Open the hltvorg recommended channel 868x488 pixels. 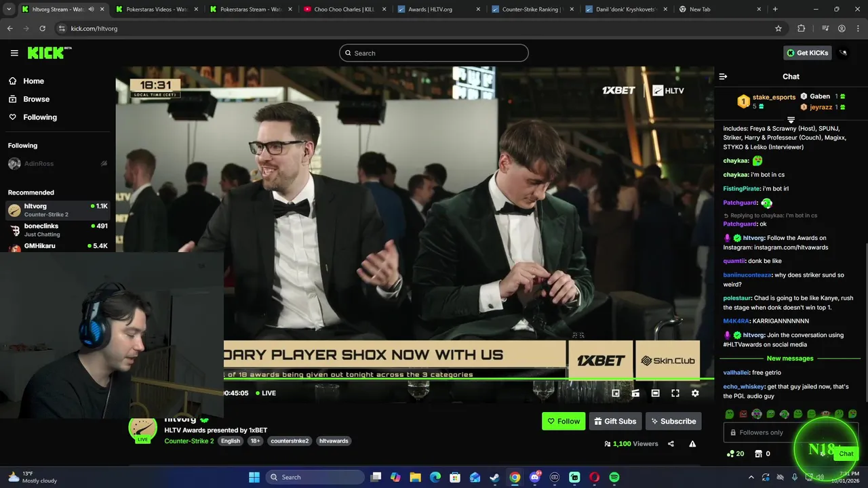pyautogui.click(x=58, y=210)
